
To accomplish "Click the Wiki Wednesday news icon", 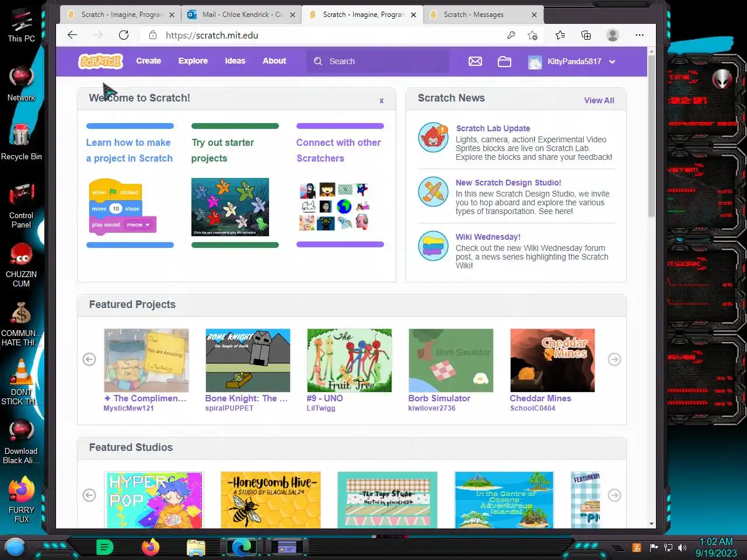I will pos(433,246).
